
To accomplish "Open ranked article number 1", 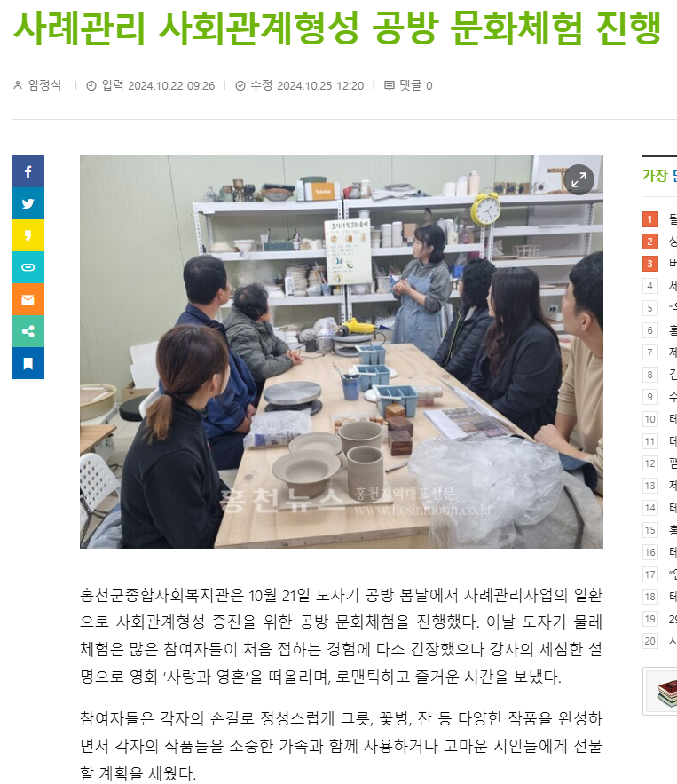I will tap(659, 219).
